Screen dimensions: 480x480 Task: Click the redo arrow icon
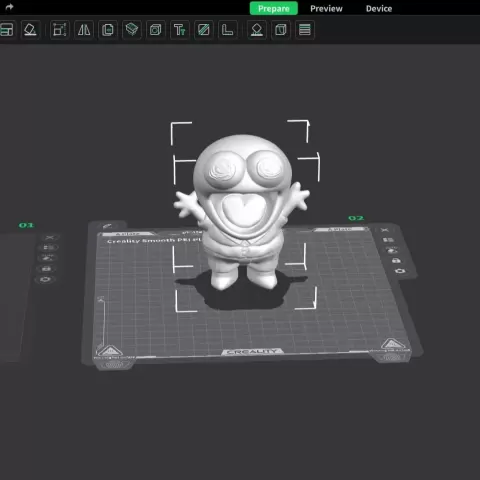click(x=9, y=7)
